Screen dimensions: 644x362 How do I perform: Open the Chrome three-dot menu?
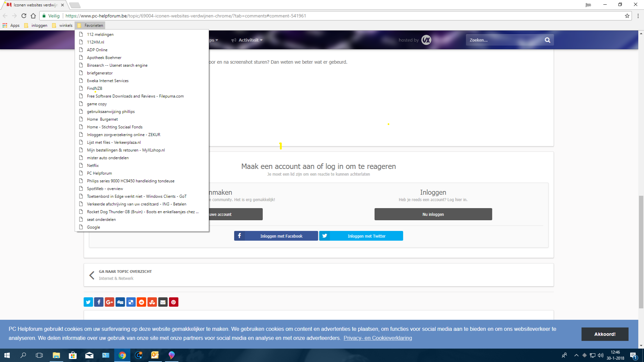(x=638, y=16)
